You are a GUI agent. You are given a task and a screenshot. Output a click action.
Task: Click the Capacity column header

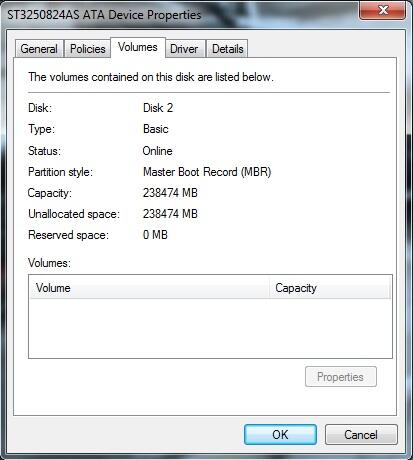[329, 288]
